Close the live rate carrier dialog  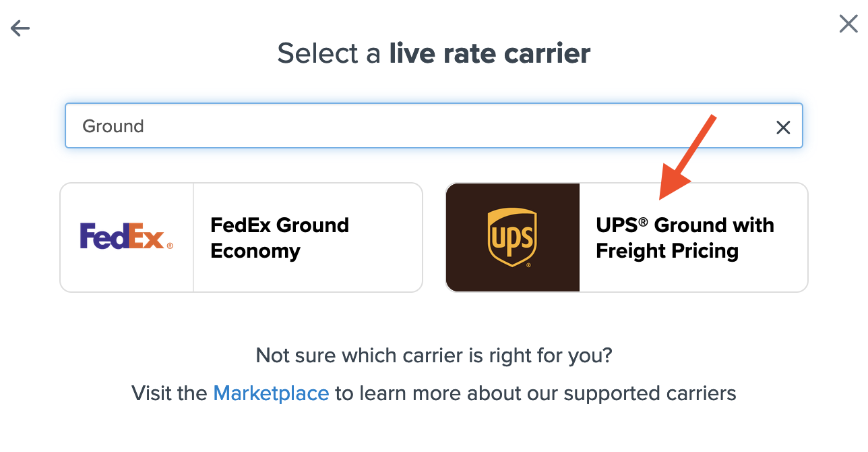click(848, 24)
